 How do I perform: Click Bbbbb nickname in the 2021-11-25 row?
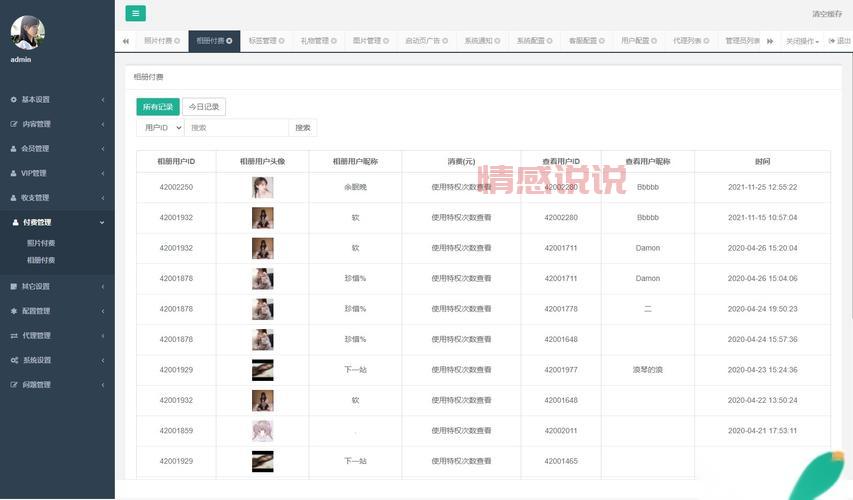click(x=648, y=187)
